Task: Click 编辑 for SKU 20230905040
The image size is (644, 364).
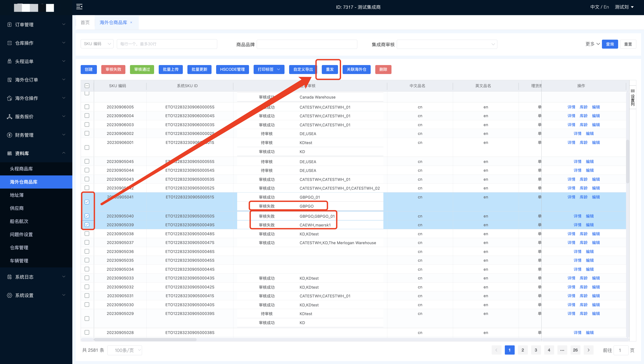Action: [x=590, y=216]
